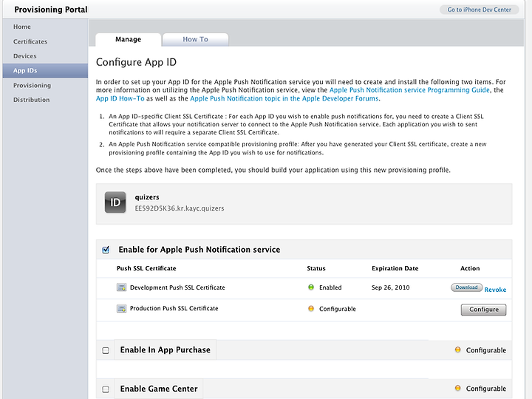Open Distribution in the sidebar
Screen dimensions: 532x399
[x=32, y=100]
